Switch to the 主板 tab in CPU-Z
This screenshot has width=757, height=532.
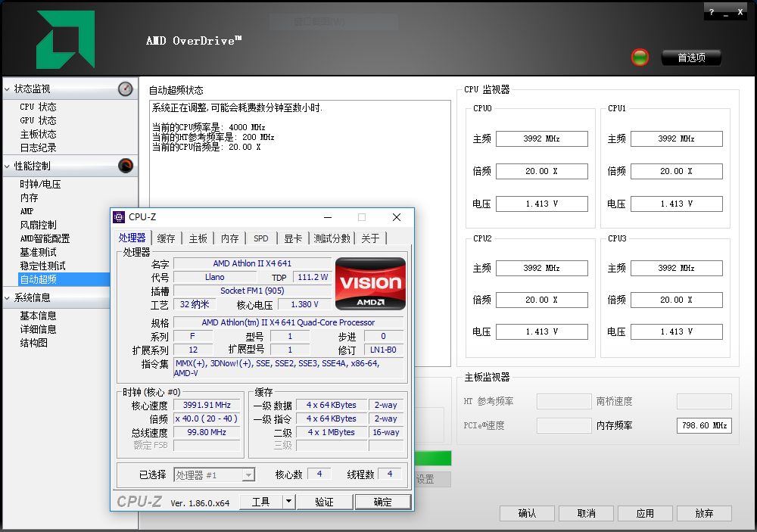pos(198,238)
